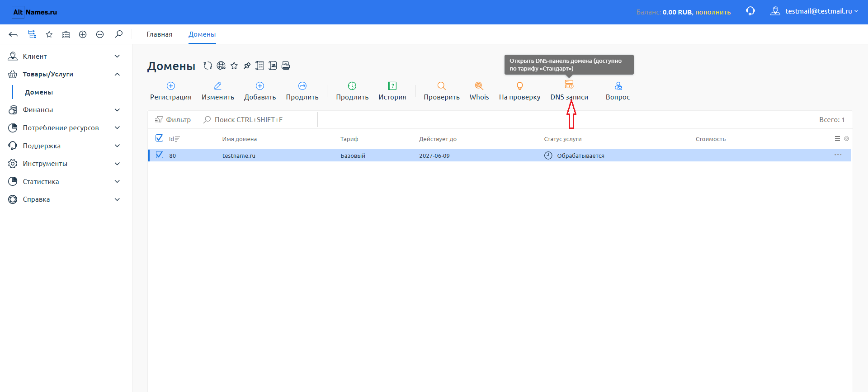Open row actions menu for testname.ru
This screenshot has height=392, width=868.
(x=838, y=155)
